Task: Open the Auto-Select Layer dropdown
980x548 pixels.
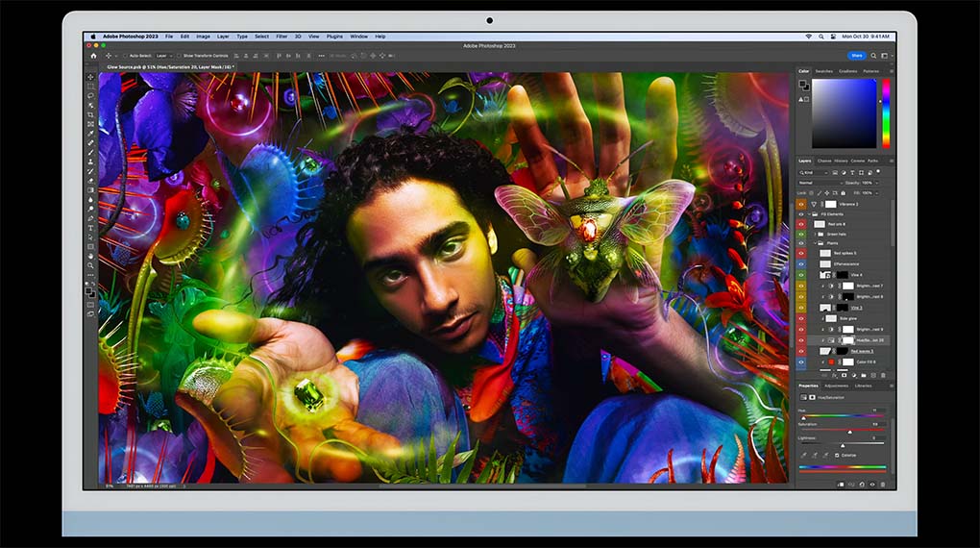Action: coord(163,56)
